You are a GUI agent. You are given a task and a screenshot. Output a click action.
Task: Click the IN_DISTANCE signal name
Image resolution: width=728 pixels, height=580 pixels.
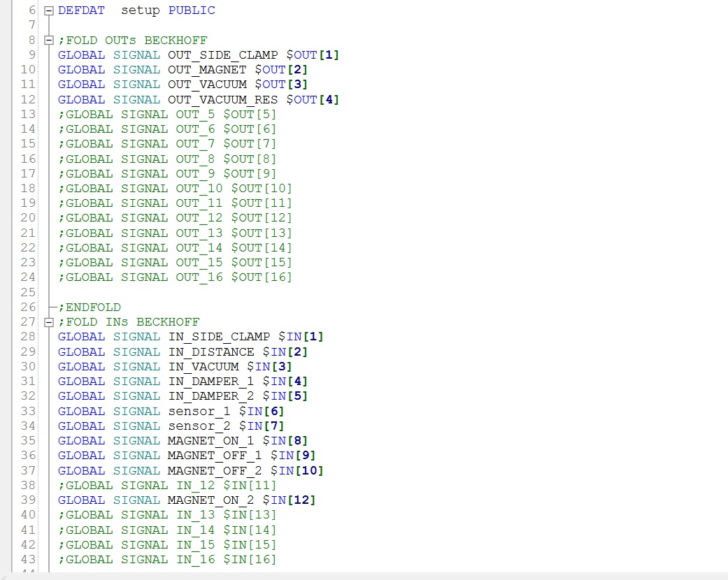click(x=211, y=351)
